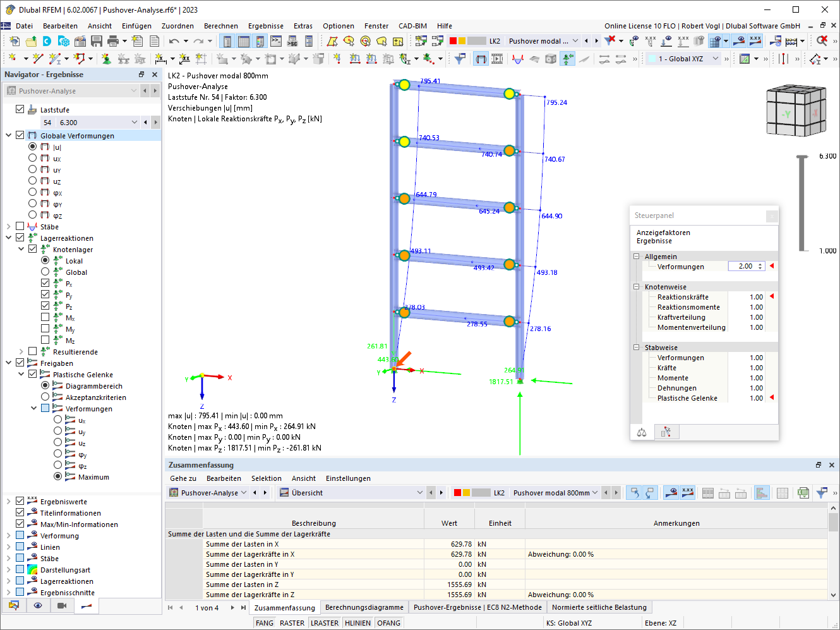Expand the Stäbe tree node
This screenshot has width=840, height=630.
(x=8, y=226)
